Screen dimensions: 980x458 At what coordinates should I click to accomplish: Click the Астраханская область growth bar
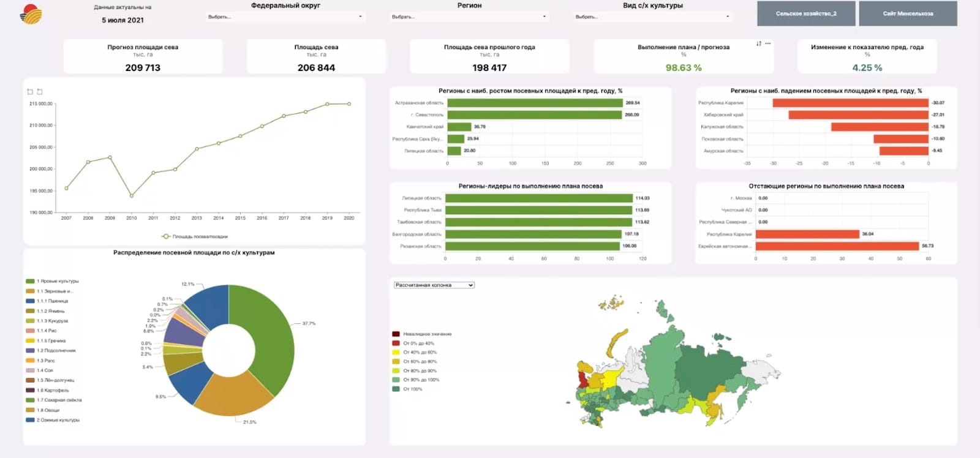[x=535, y=103]
